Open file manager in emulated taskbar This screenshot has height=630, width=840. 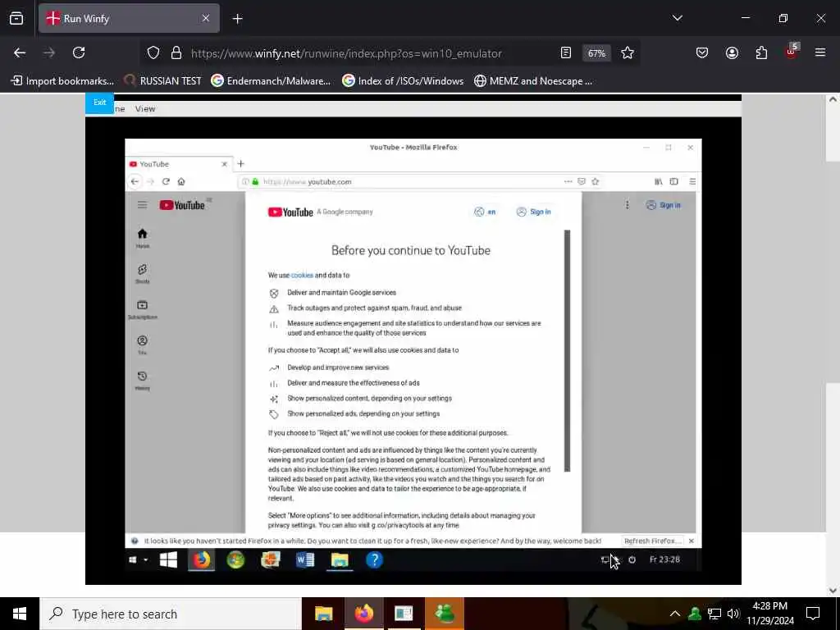pos(340,559)
